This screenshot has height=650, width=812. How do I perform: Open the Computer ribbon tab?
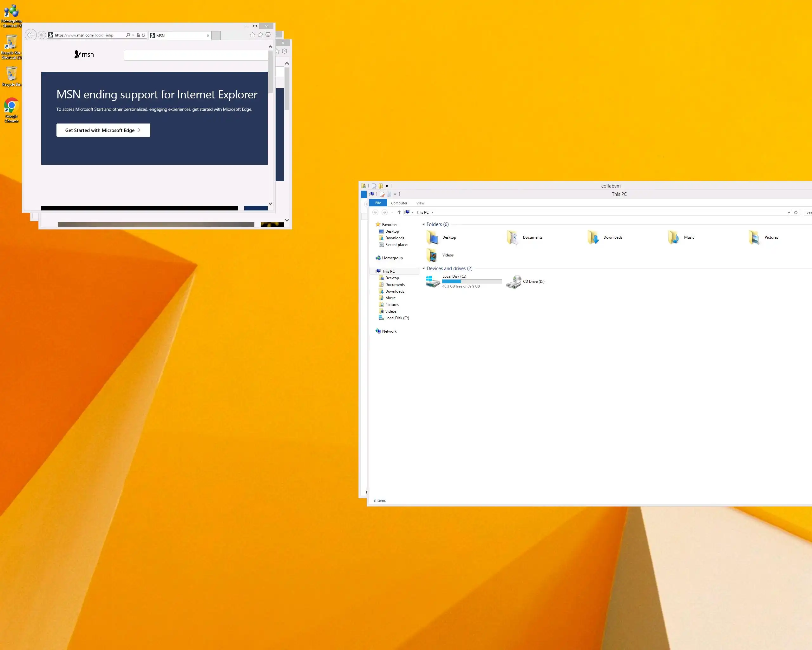click(399, 203)
